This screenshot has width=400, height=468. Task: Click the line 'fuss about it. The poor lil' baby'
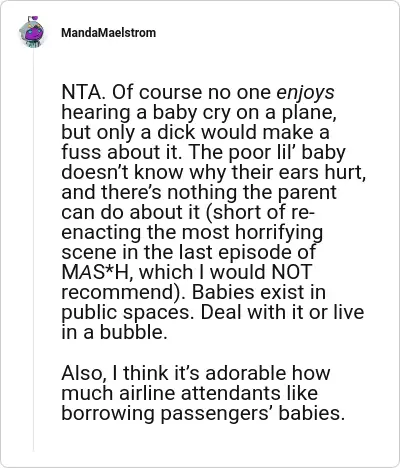click(203, 153)
